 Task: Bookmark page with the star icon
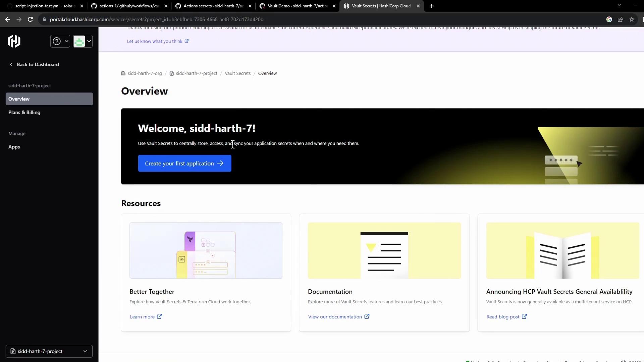(x=632, y=19)
